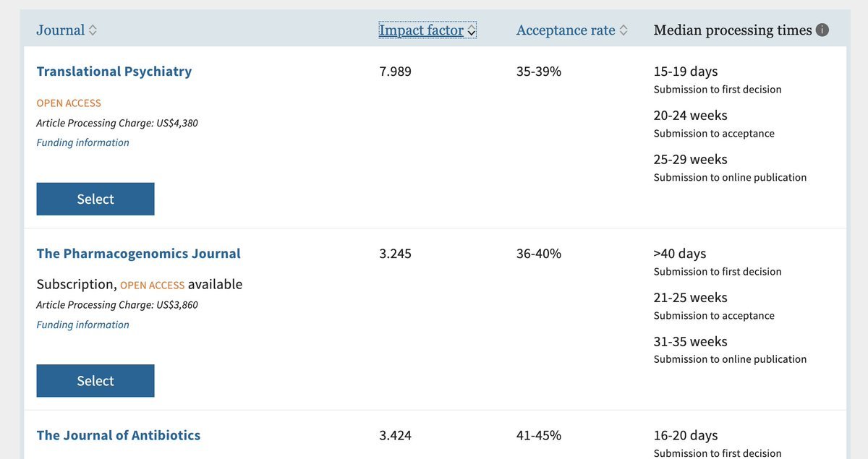Click the sort arrows icon next to Impact factor
The width and height of the screenshot is (868, 459).
(x=472, y=30)
